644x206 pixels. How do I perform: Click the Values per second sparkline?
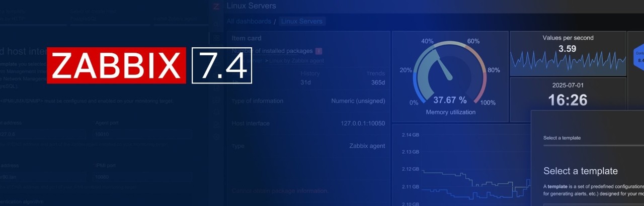tap(568, 62)
